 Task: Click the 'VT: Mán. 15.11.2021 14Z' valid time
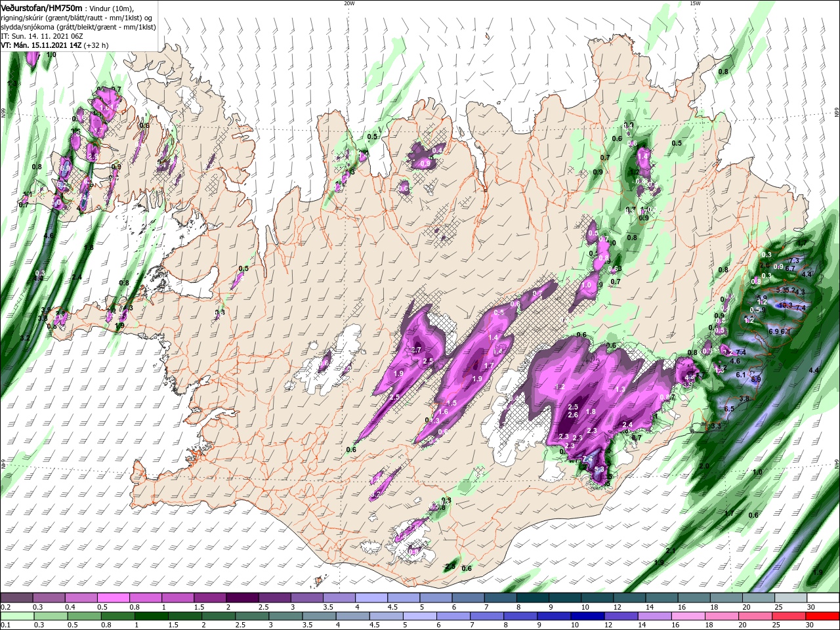point(41,45)
